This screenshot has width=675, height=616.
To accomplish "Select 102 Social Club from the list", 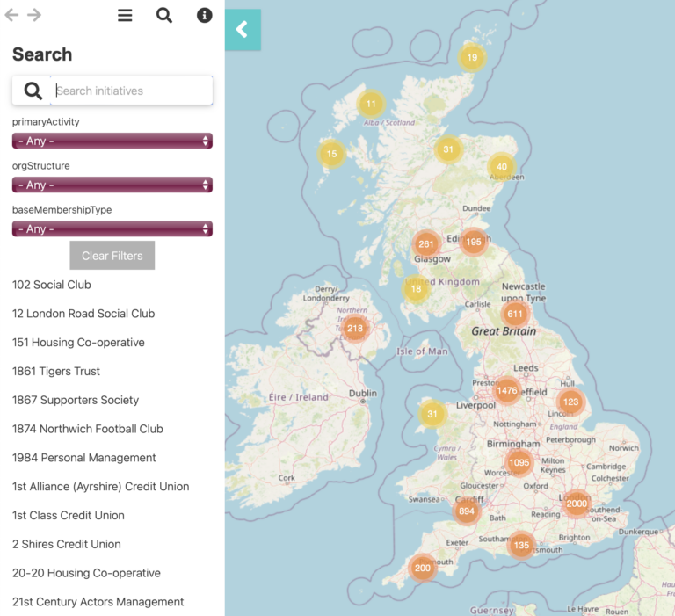I will coord(52,285).
